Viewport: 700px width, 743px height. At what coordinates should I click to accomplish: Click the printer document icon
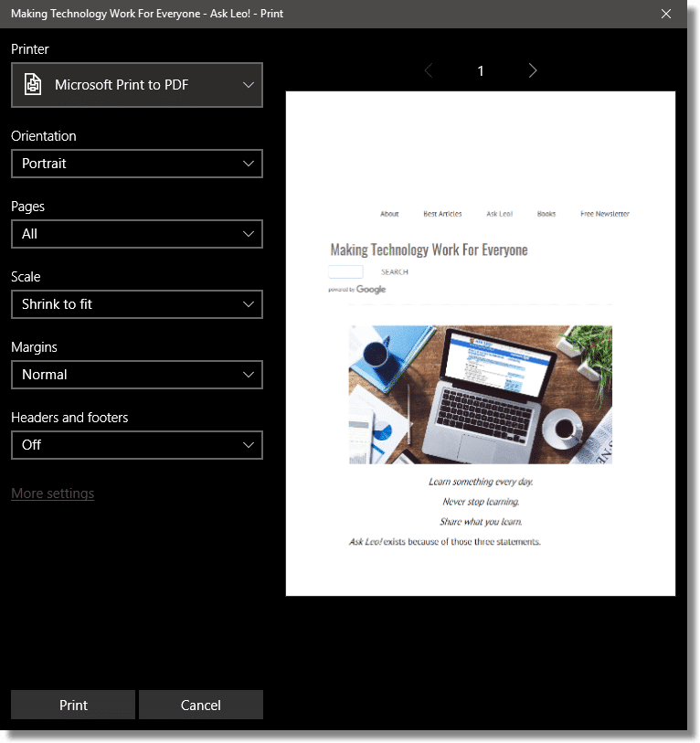(33, 85)
